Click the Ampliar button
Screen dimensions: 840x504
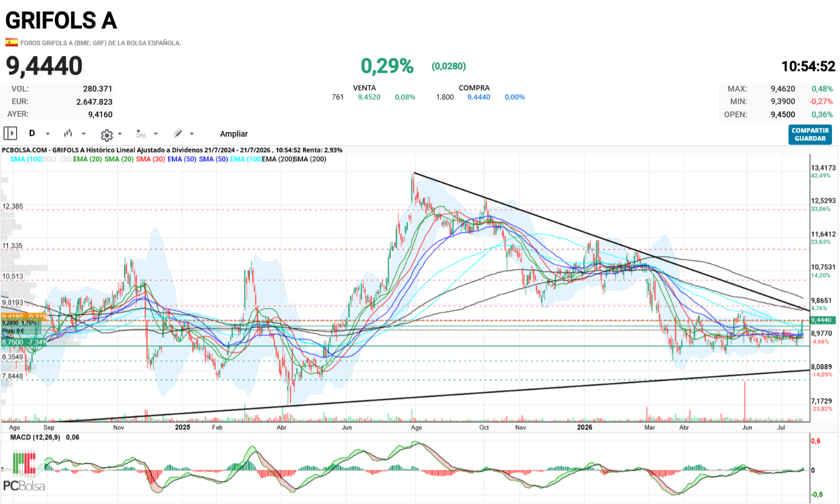[234, 134]
